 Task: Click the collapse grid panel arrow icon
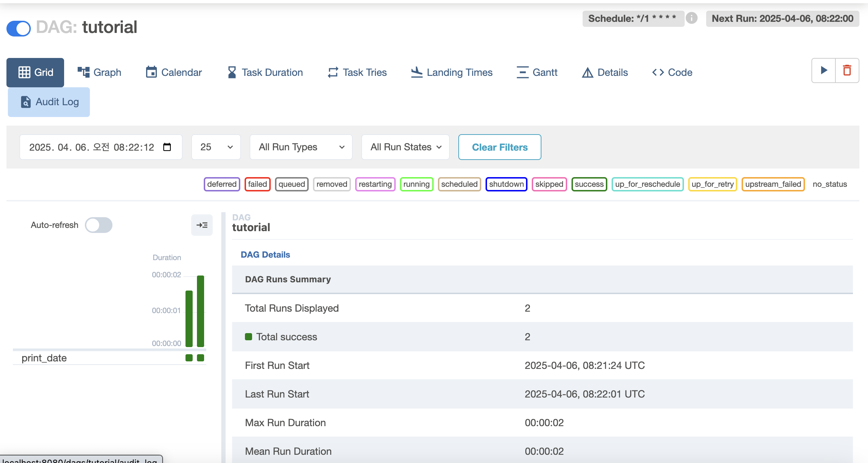(202, 225)
